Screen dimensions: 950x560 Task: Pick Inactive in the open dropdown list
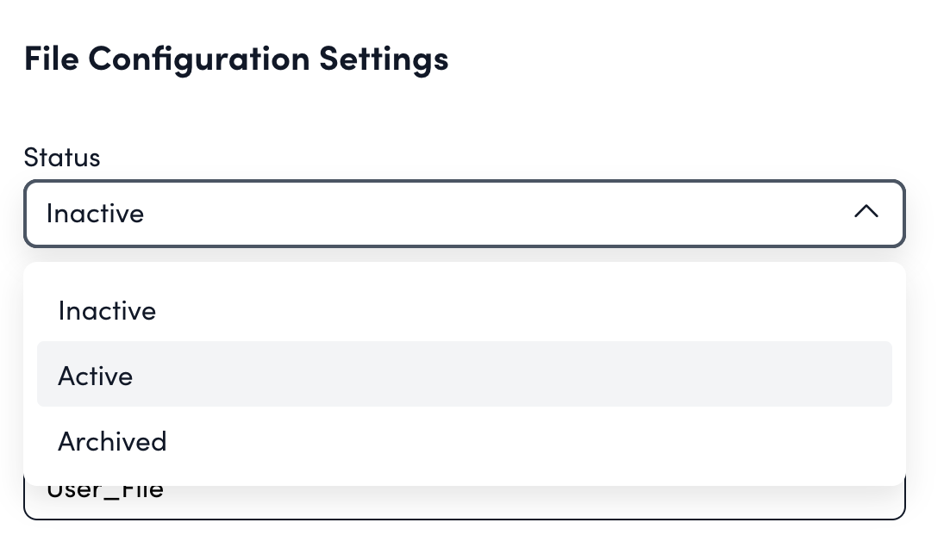coord(107,310)
